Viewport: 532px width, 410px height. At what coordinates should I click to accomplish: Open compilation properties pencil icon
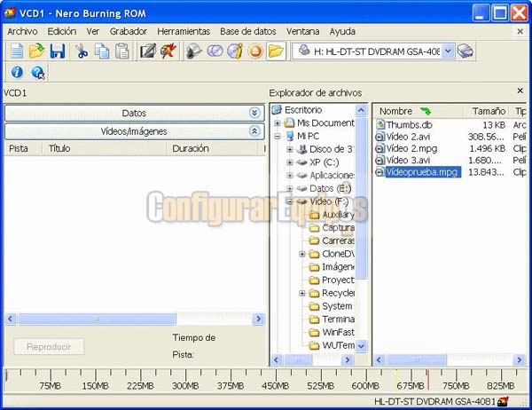pos(148,51)
